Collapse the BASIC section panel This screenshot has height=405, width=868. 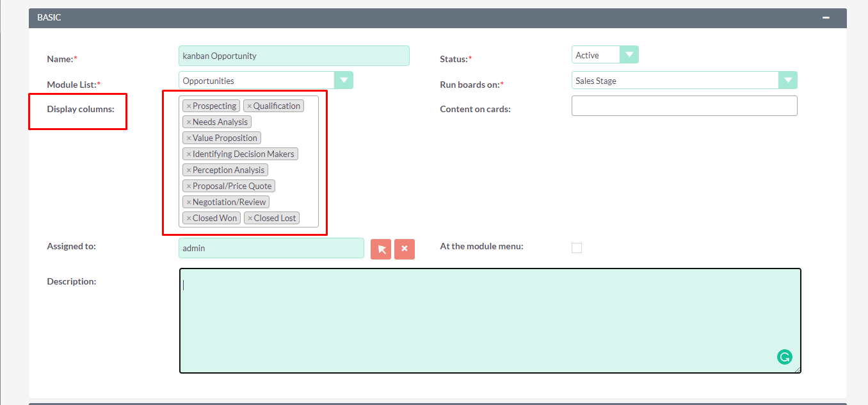point(825,19)
